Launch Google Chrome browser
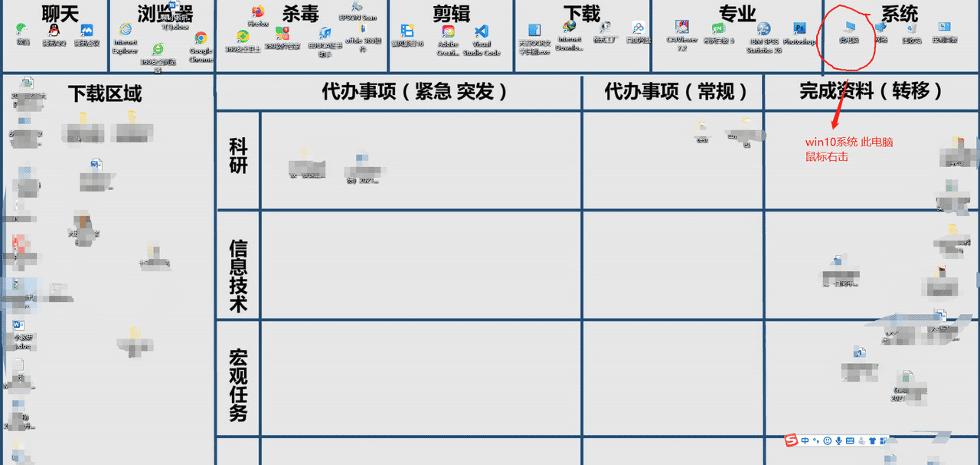 199,38
